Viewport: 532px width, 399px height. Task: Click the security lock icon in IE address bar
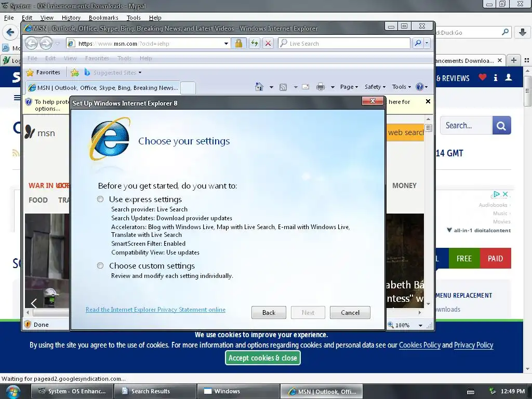(238, 44)
